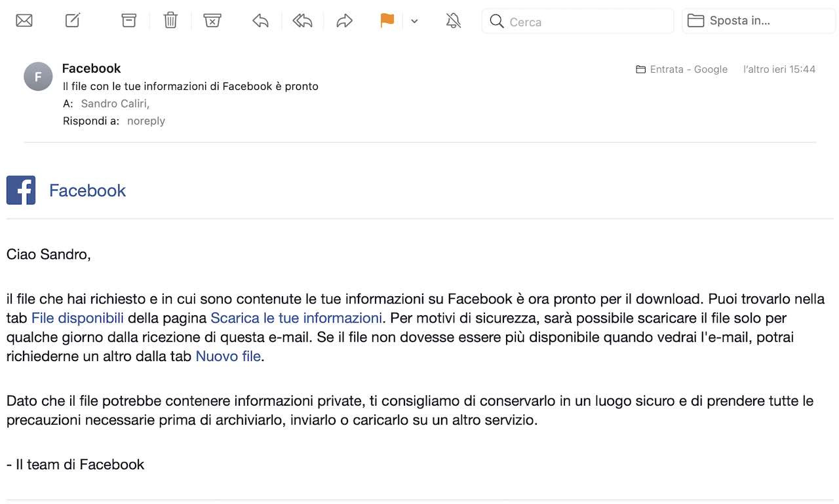Viewport: 839px width, 504px height.
Task: Click the Facebook logo in email body
Action: [x=21, y=190]
